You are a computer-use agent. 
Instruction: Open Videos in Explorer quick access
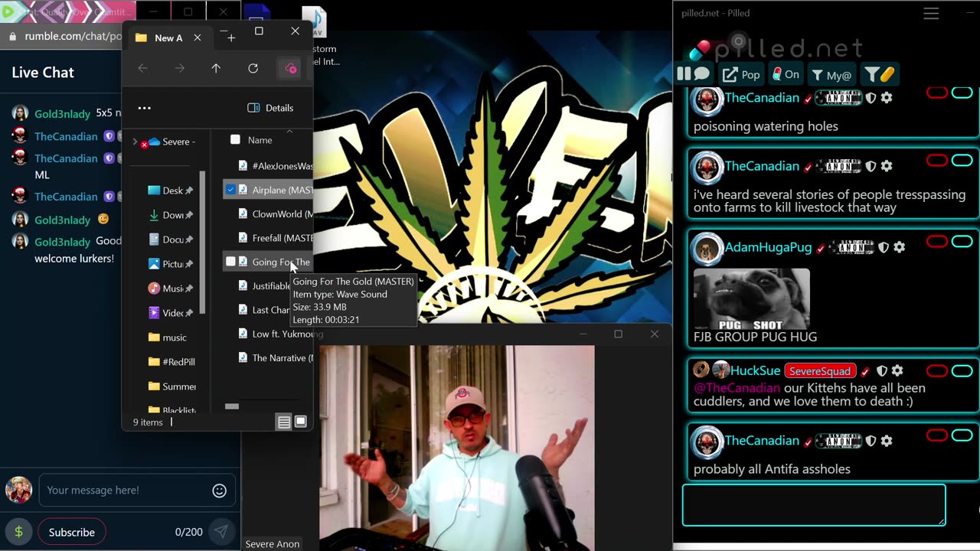pos(170,313)
